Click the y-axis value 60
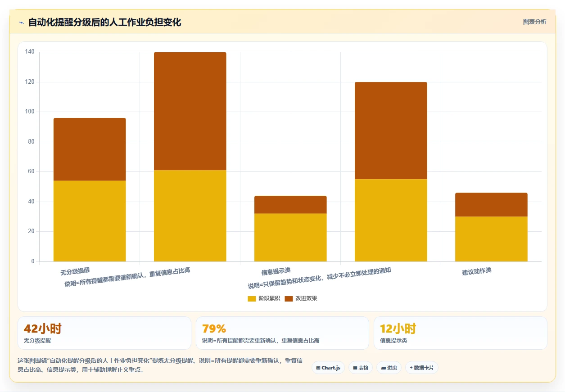 (31, 171)
